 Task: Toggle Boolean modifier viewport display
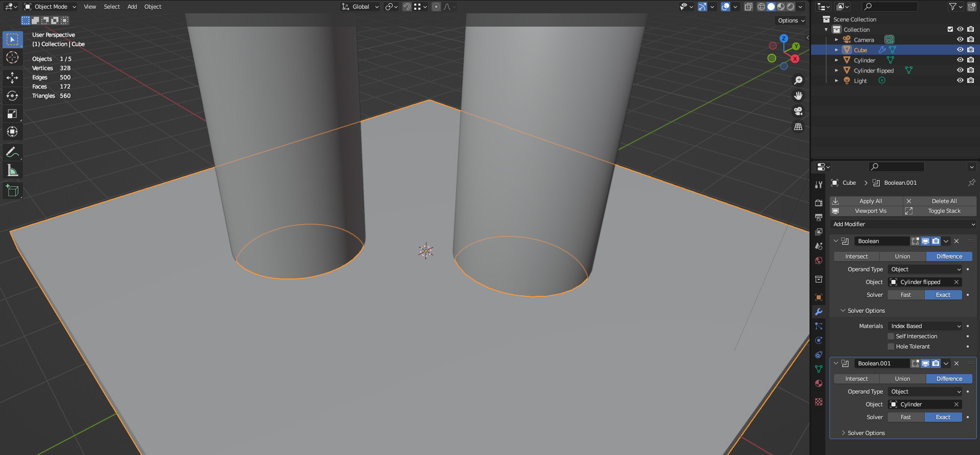(x=926, y=241)
